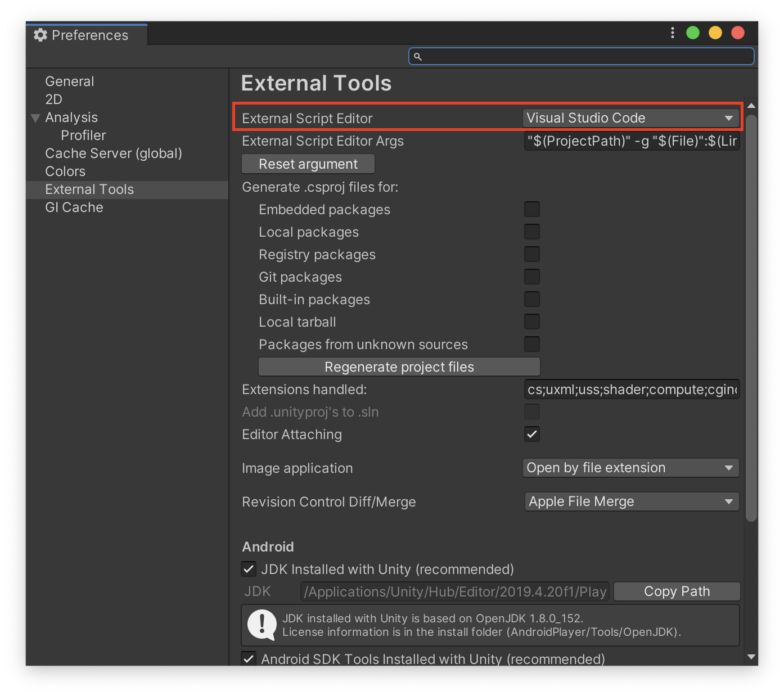Tick the Registry packages checkbox
The image size is (784, 696).
[532, 254]
